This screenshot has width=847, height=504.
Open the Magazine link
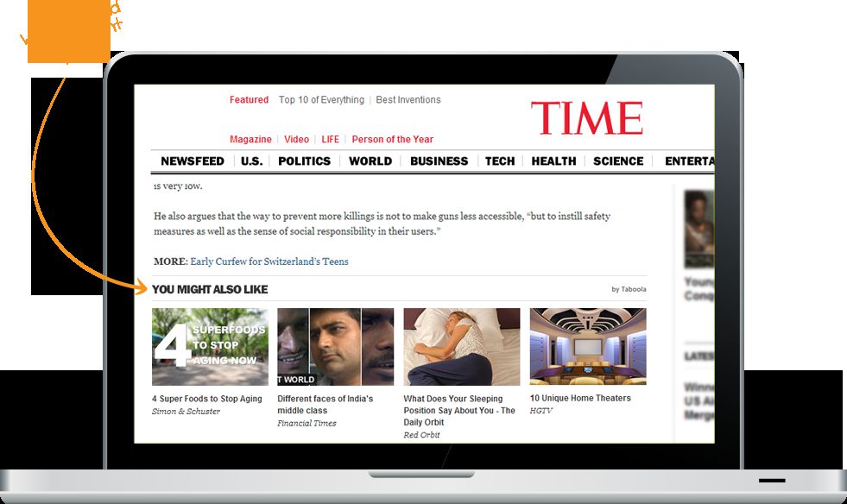pos(250,139)
